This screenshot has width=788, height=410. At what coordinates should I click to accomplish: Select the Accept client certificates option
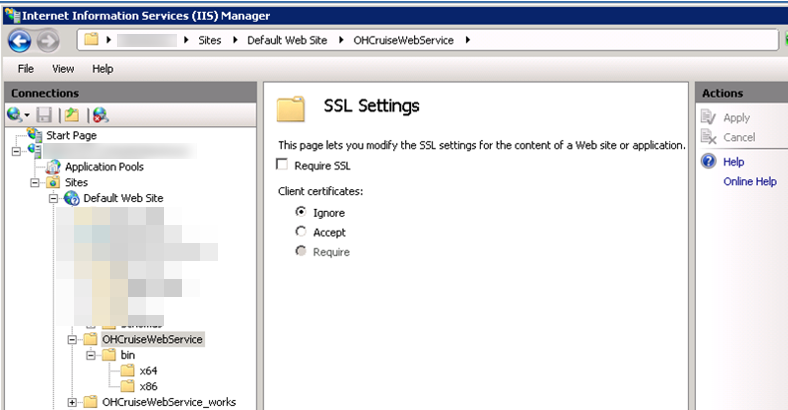(301, 232)
